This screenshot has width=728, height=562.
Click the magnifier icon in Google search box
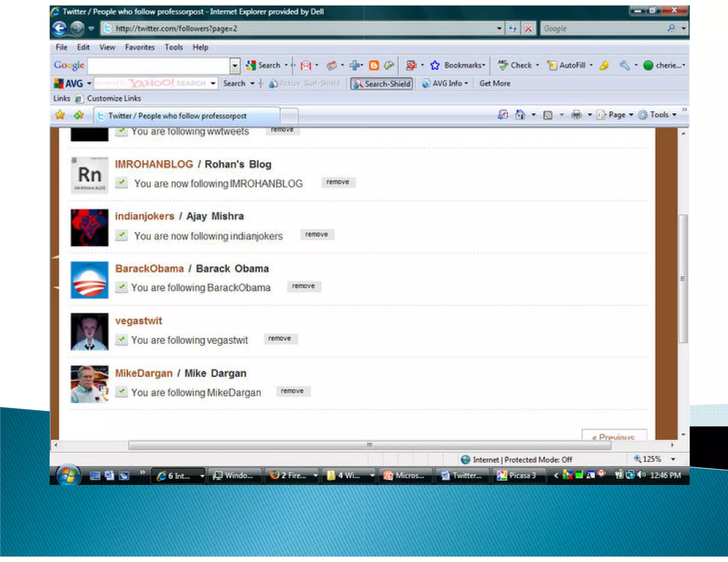click(x=671, y=28)
